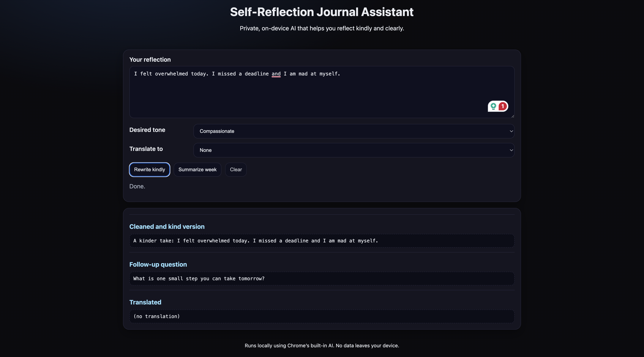Click the Summarize week button
Image resolution: width=644 pixels, height=357 pixels.
197,170
